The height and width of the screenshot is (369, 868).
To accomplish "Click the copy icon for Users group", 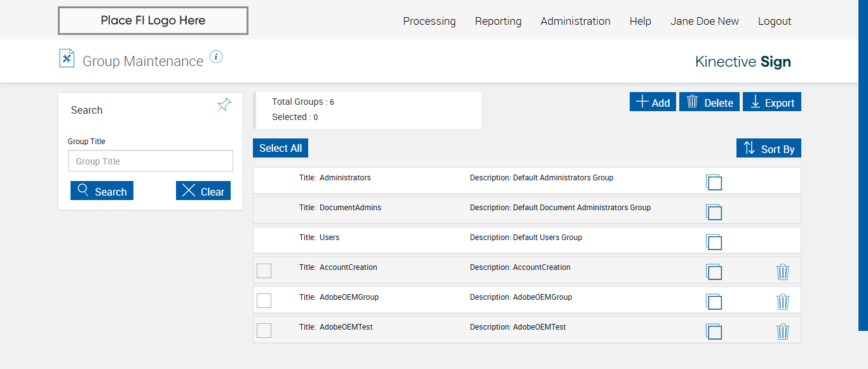I will [x=714, y=242].
